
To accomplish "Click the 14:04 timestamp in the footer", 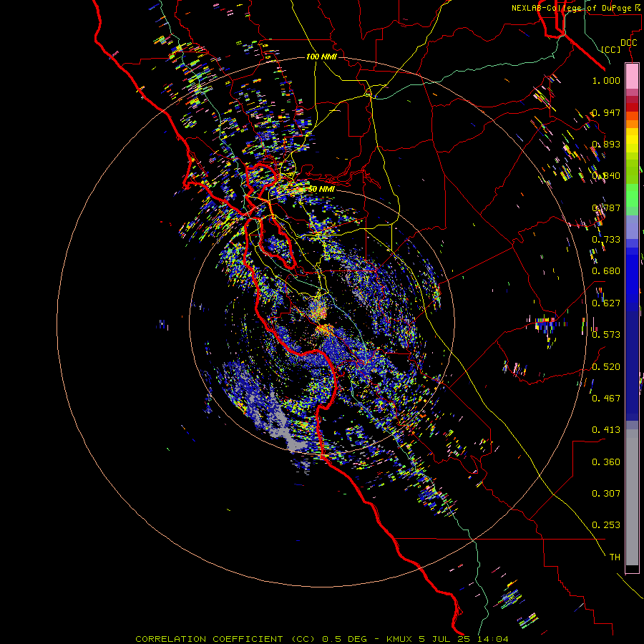I will click(494, 639).
